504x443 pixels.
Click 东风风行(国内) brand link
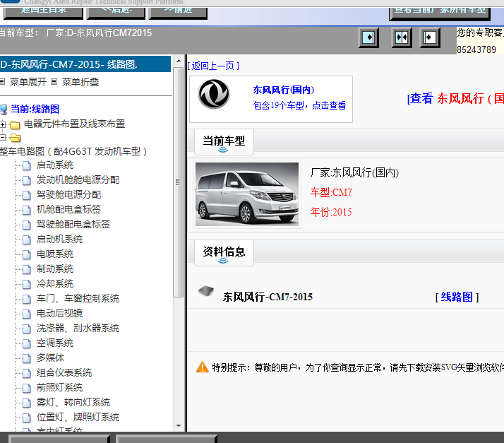[284, 90]
